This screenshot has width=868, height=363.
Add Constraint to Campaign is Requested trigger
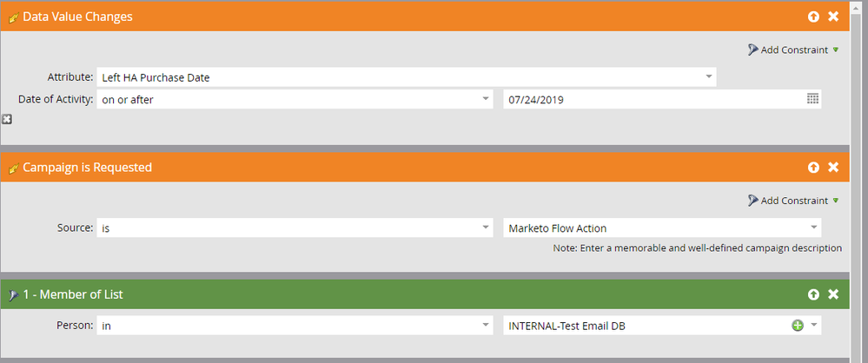click(792, 201)
